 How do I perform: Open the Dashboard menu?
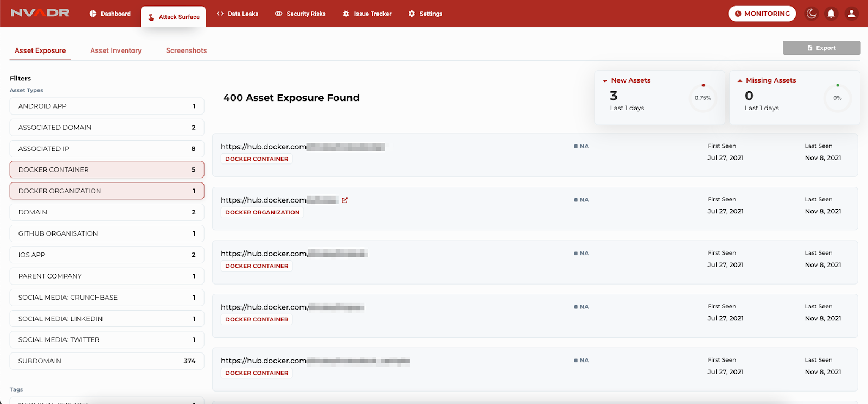[x=110, y=14]
